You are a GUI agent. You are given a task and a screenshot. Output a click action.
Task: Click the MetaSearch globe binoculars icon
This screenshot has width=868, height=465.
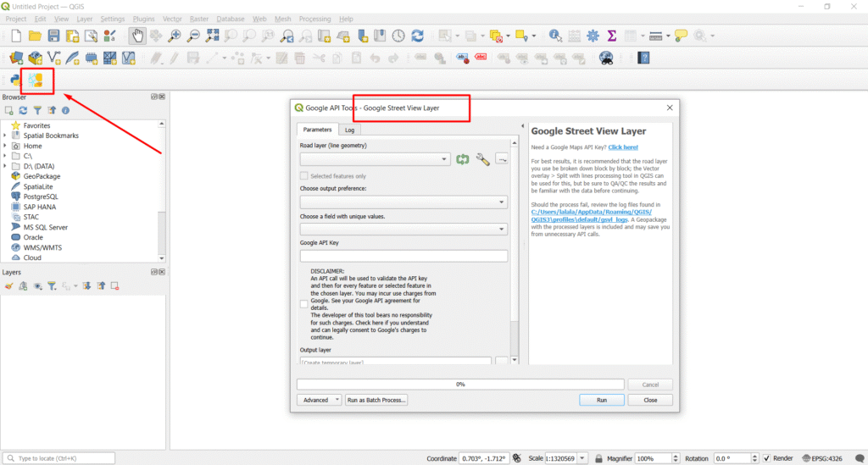(x=606, y=58)
